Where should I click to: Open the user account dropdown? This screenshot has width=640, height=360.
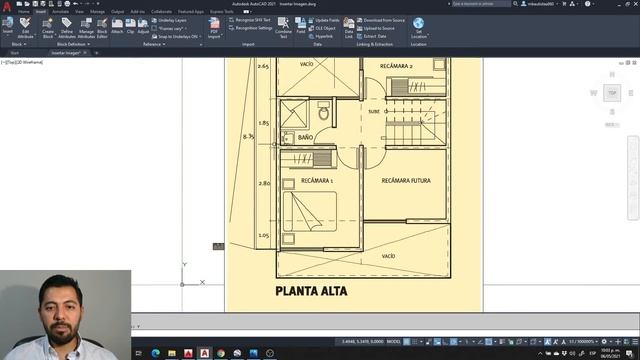[x=540, y=4]
